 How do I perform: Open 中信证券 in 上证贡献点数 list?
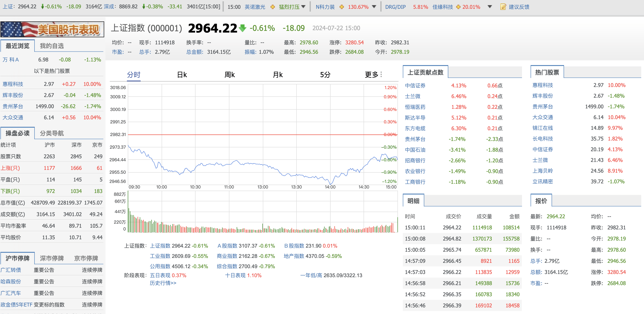[415, 86]
